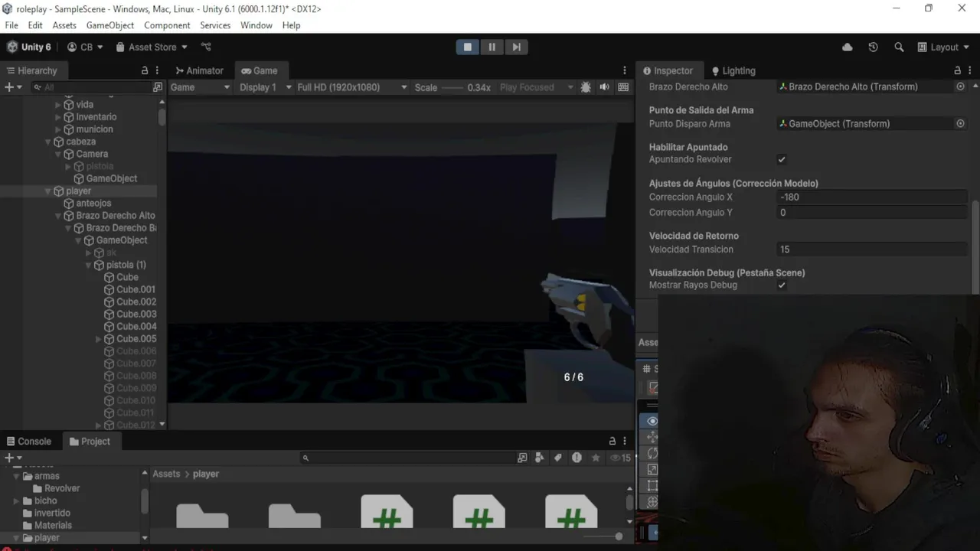Select Cube.003 in the Hierarchy
The image size is (980, 551).
(x=136, y=314)
